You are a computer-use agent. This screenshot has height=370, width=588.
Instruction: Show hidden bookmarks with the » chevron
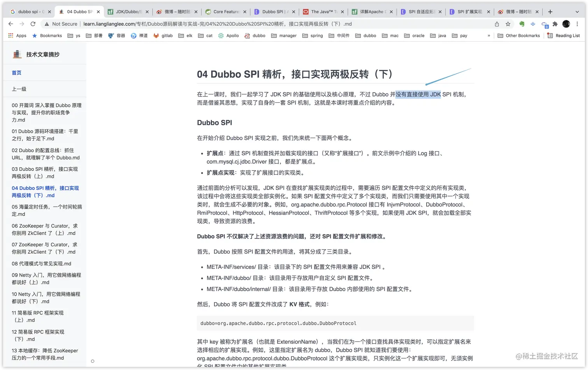(489, 36)
